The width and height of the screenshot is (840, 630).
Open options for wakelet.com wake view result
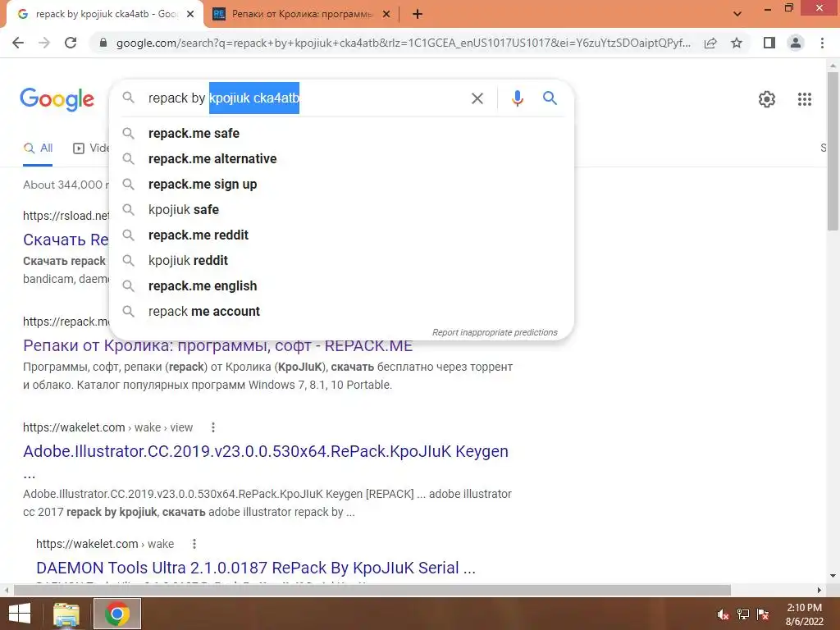click(213, 427)
